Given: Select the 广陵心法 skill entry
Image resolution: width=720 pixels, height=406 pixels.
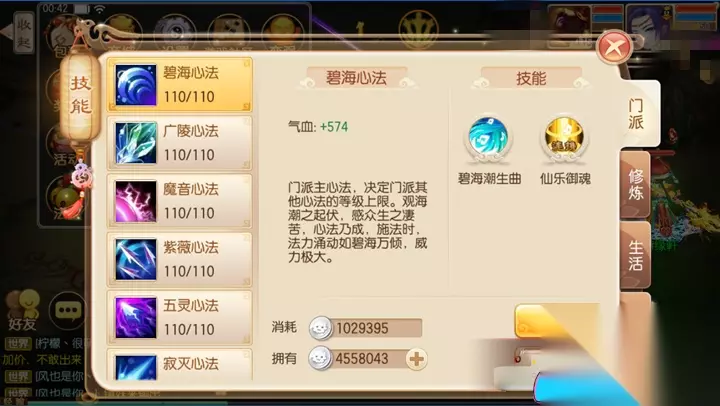Looking at the screenshot, I should coord(180,143).
